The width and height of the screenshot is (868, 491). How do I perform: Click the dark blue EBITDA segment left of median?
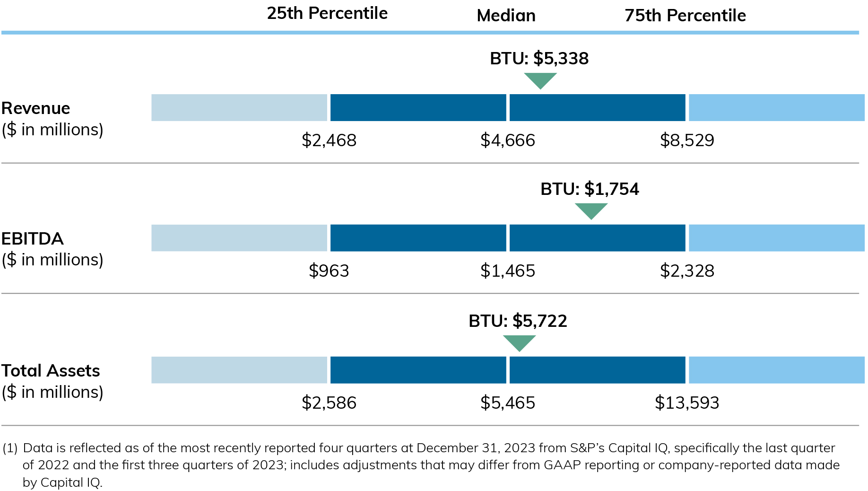click(x=418, y=238)
